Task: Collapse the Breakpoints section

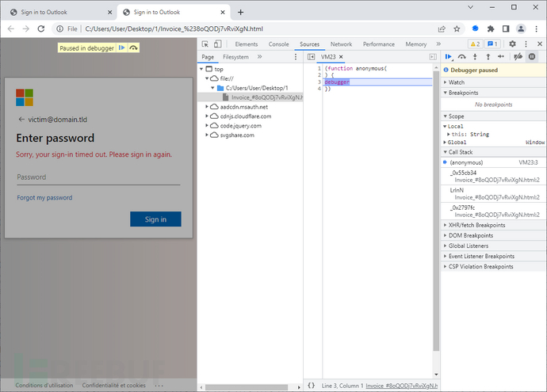Action: point(494,93)
